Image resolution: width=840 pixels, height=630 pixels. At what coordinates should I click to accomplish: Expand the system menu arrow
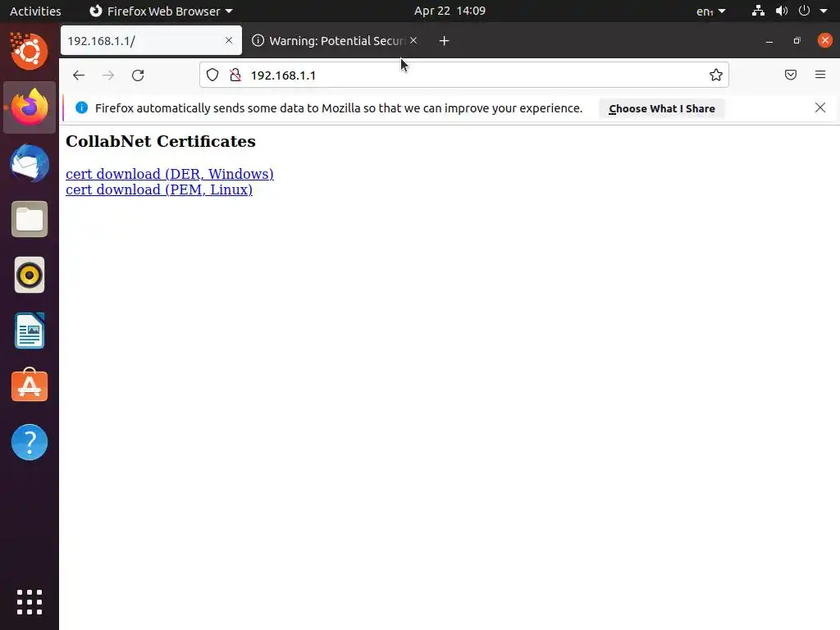[824, 11]
